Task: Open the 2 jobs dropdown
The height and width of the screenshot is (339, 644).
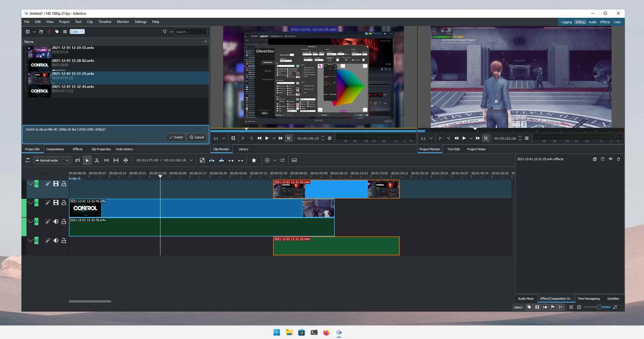Action: point(77,31)
